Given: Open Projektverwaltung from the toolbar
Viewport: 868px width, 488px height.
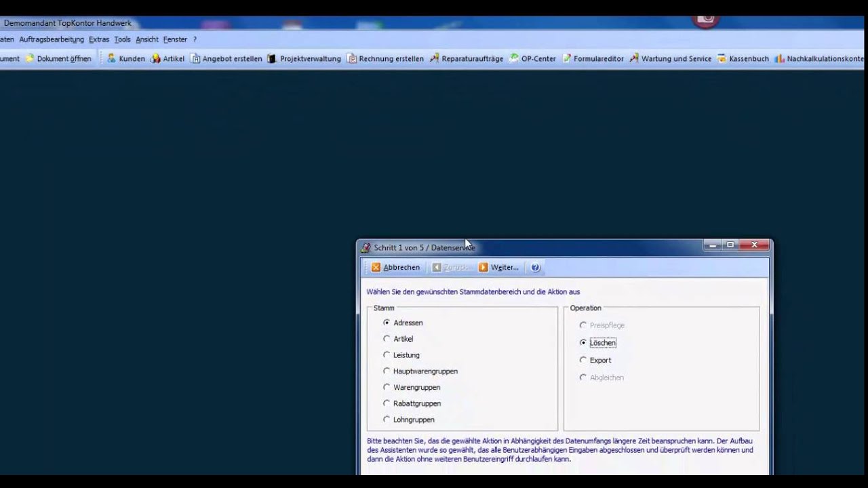Looking at the screenshot, I should pos(304,59).
